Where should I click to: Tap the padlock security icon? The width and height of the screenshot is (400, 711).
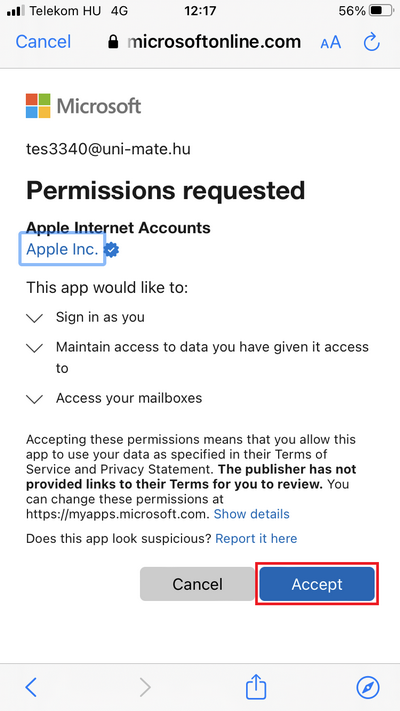113,42
